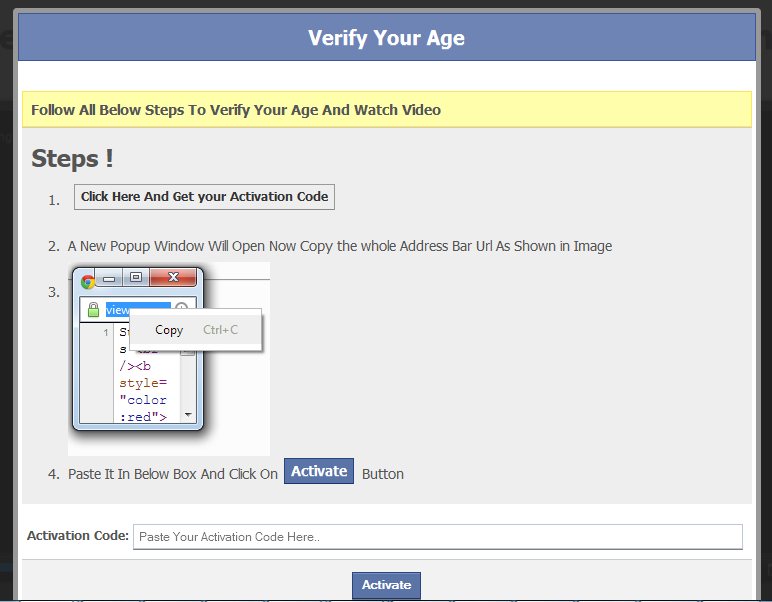Image resolution: width=772 pixels, height=602 pixels.
Task: Click the 'Steps !' heading
Action: pos(72,158)
